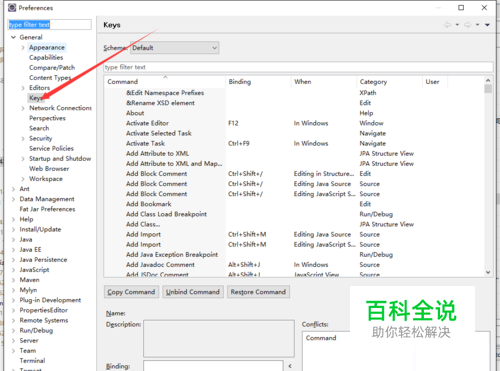
Task: Select Run/Debug in the tree
Action: point(36,330)
